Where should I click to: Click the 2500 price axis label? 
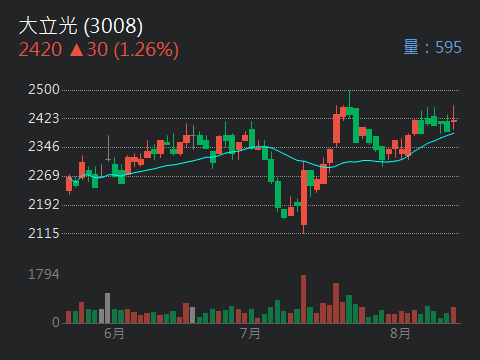click(x=44, y=90)
